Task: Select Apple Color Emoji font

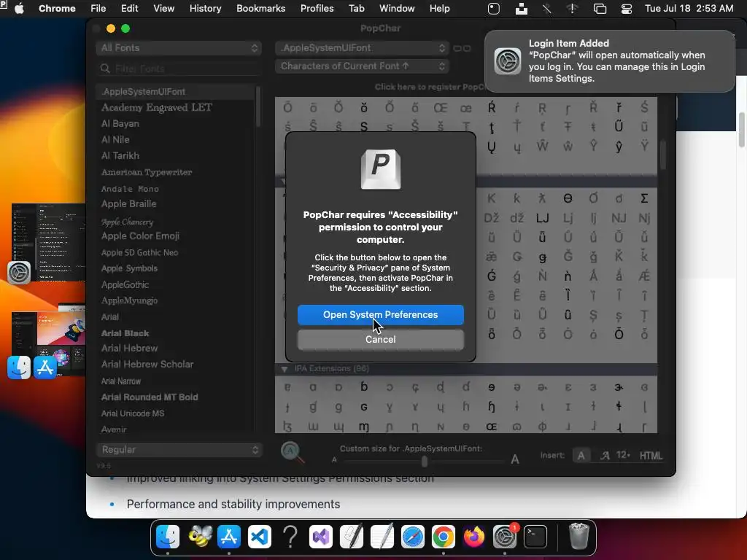Action: (x=140, y=236)
